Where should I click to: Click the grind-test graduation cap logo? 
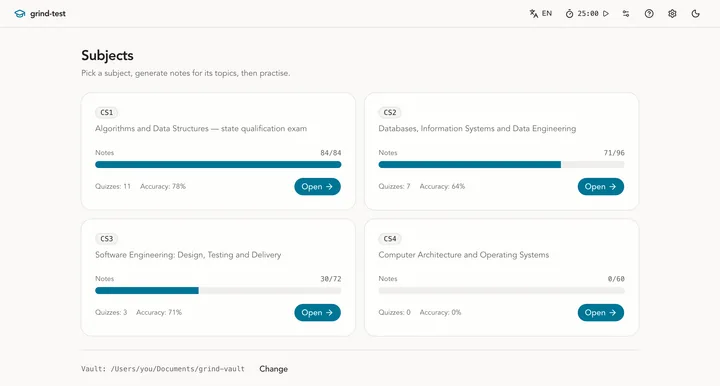click(x=19, y=14)
